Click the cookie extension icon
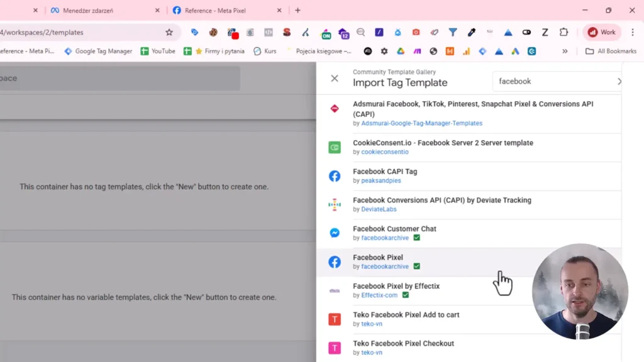The width and height of the screenshot is (644, 362). (213, 33)
